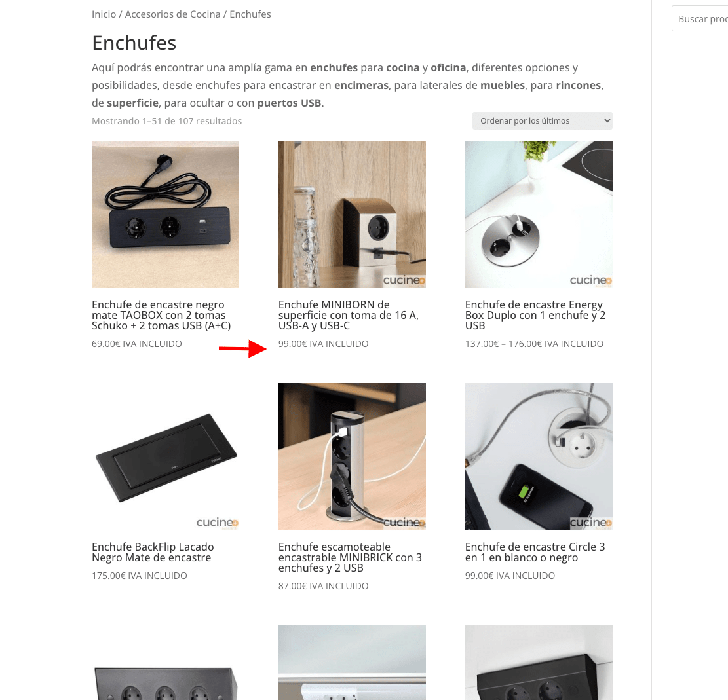Open the 'Enchufe de encastre Energy Box Duplo' title
Viewport: 728px width, 700px height.
point(535,315)
